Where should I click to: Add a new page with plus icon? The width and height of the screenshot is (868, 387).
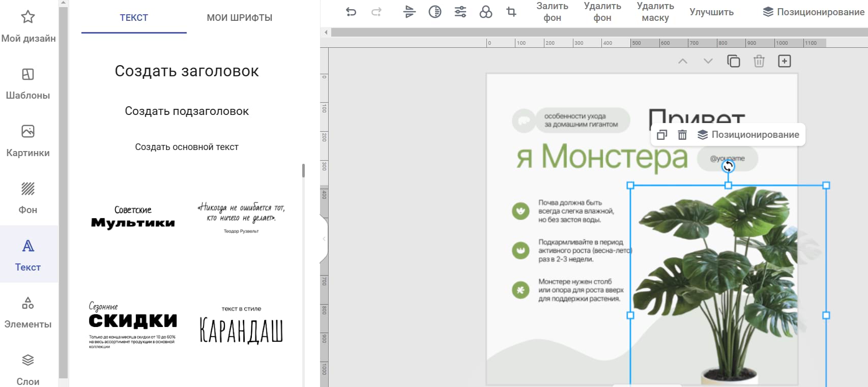point(784,61)
